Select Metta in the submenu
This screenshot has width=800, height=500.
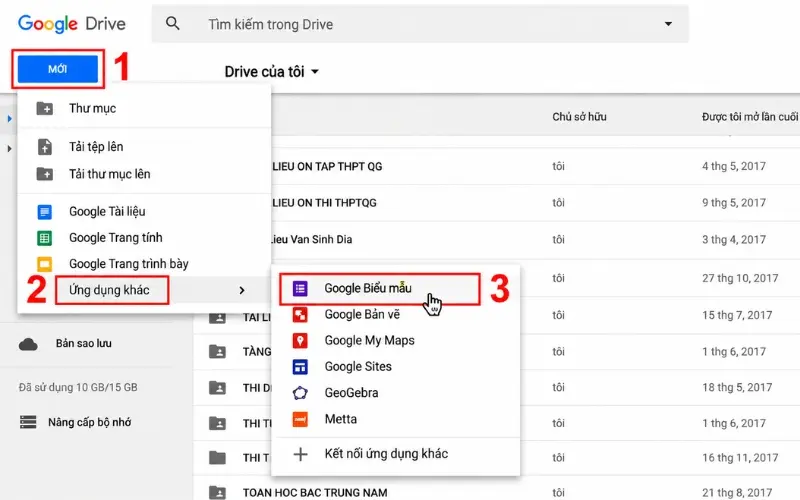395,419
